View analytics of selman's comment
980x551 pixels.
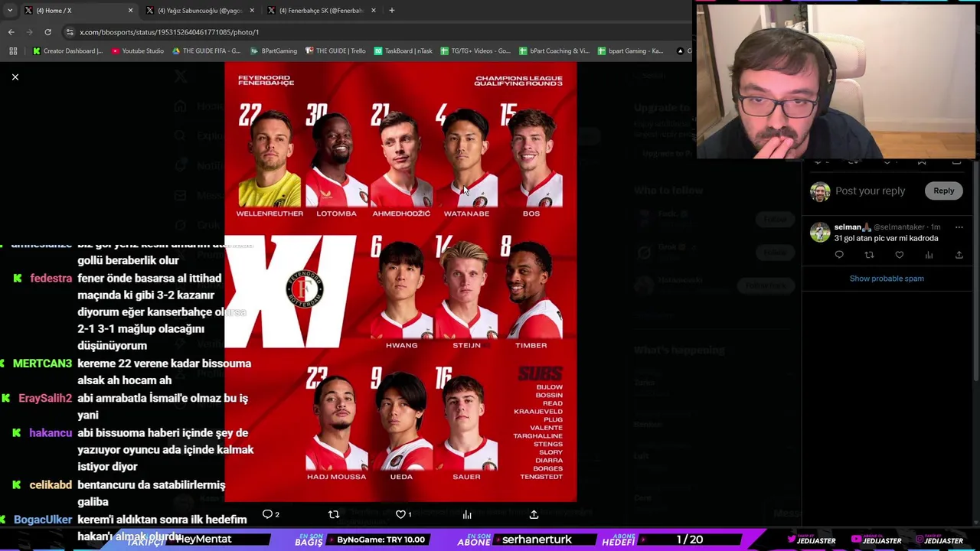[929, 255]
